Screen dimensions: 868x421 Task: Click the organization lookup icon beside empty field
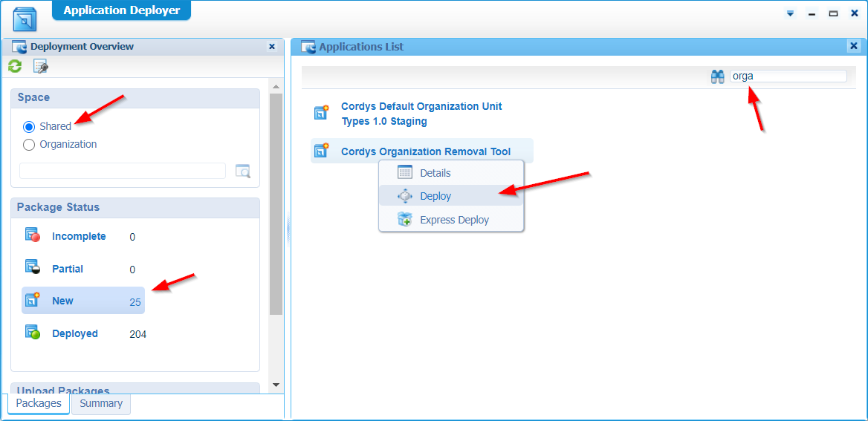(243, 171)
